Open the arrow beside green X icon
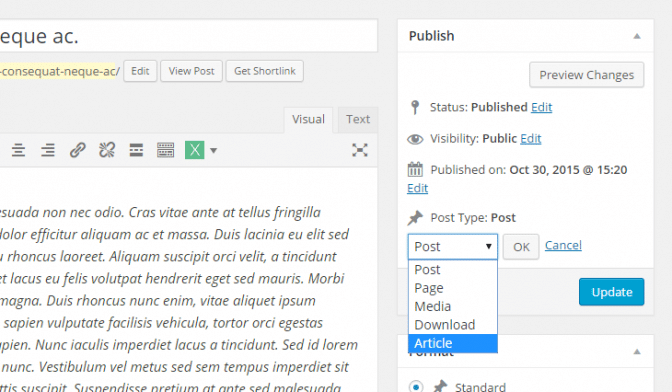This screenshot has width=672, height=392. coord(213,150)
